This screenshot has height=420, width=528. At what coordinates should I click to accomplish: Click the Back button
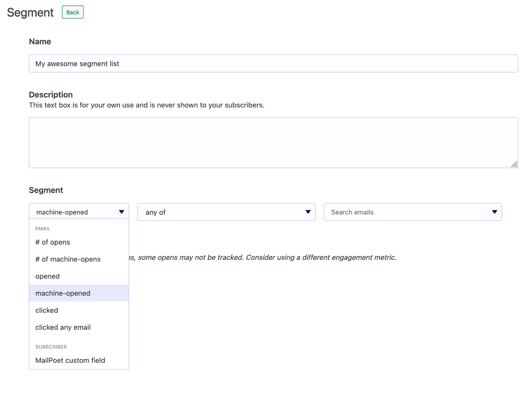73,12
